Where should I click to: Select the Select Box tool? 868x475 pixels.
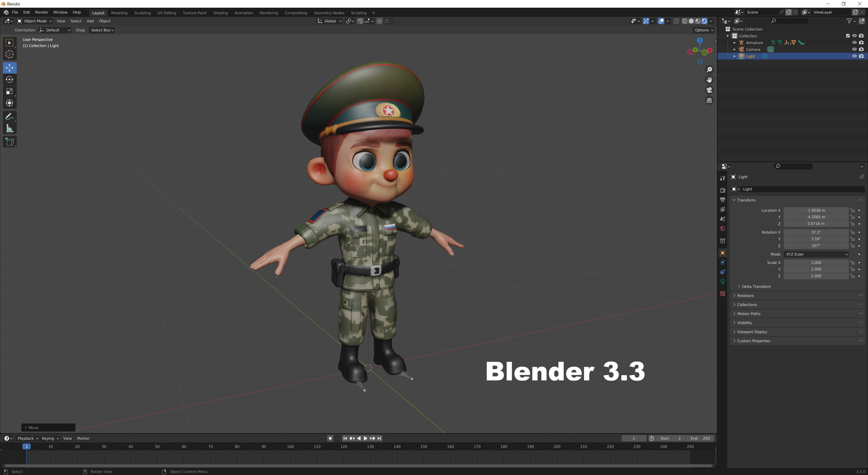(x=9, y=43)
